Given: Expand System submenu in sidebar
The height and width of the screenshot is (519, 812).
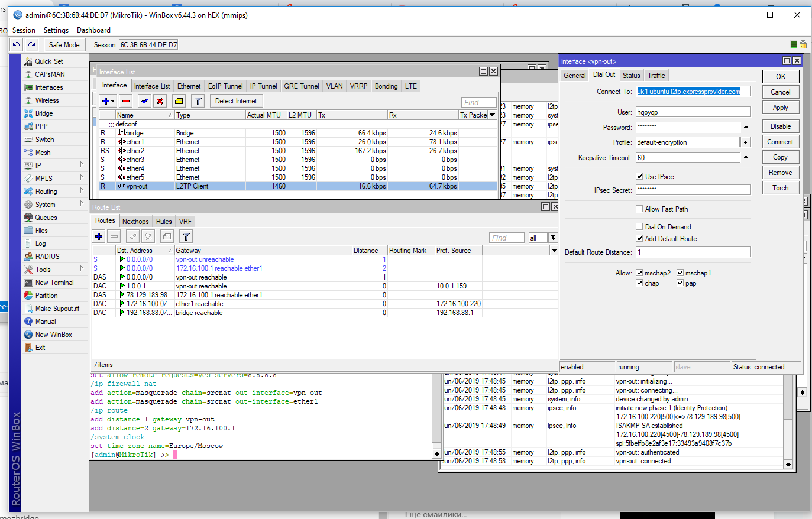Looking at the screenshot, I should (82, 204).
